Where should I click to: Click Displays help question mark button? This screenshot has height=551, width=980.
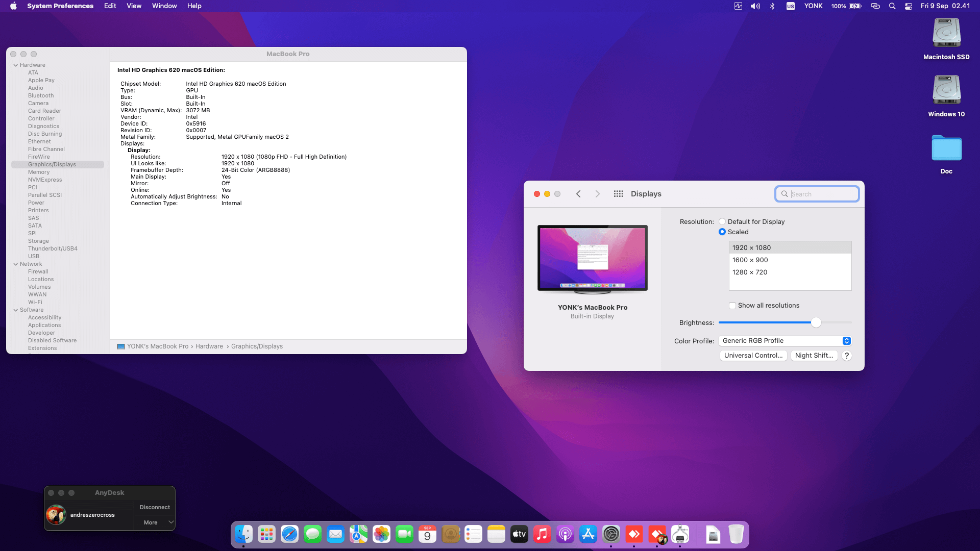coord(847,356)
